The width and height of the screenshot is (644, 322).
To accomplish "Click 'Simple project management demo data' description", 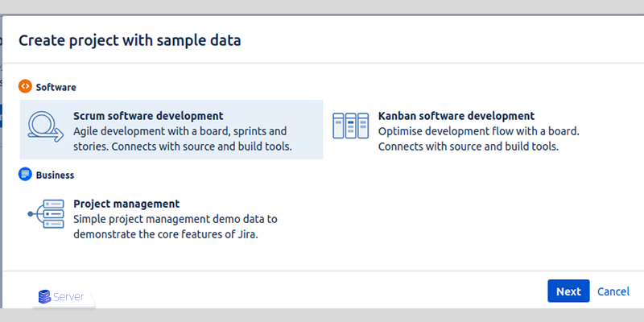I will pyautogui.click(x=175, y=227).
